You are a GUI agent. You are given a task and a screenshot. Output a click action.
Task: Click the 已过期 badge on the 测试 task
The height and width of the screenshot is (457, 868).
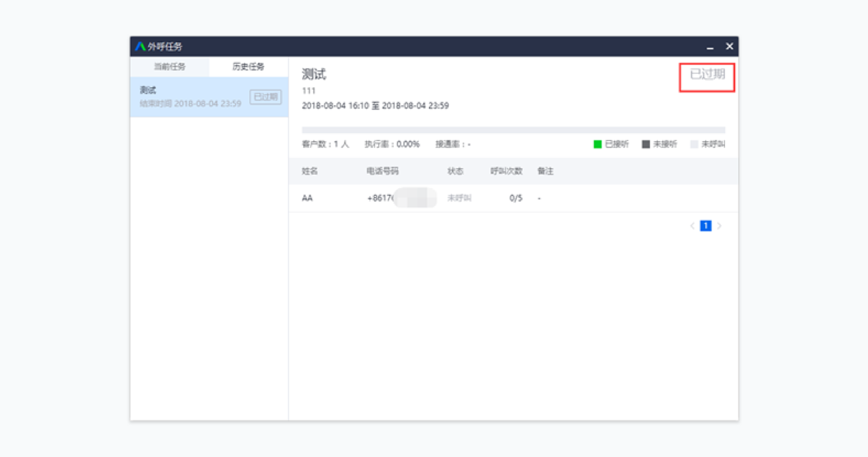(265, 97)
